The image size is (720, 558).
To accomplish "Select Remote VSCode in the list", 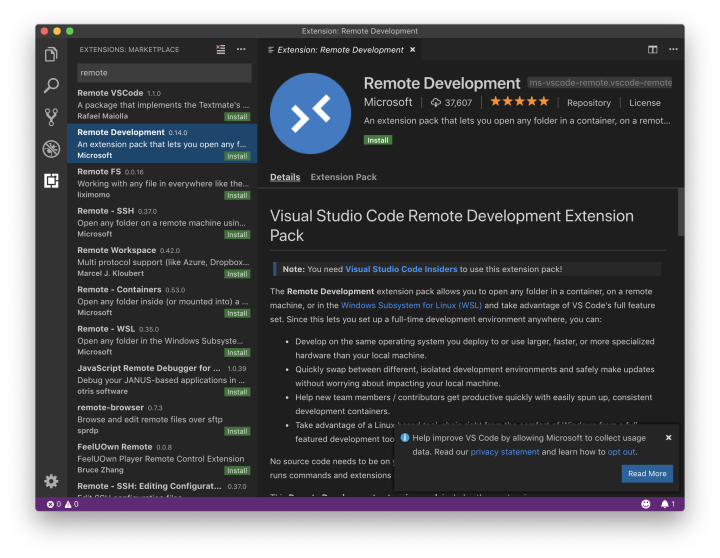I will 162,104.
